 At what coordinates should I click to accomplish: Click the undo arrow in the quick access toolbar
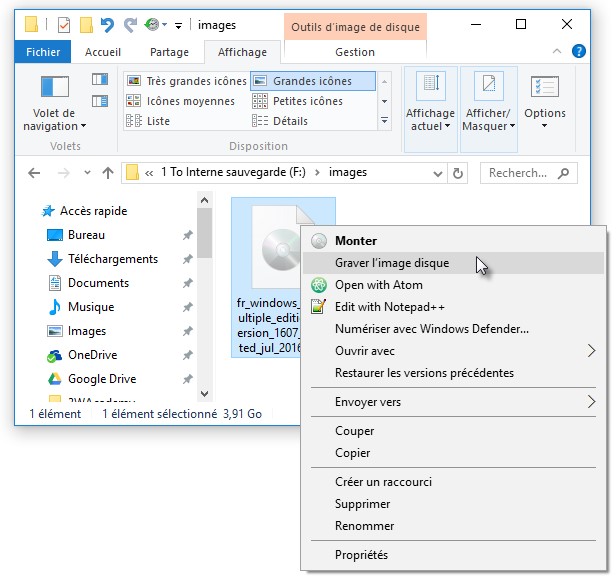click(107, 24)
